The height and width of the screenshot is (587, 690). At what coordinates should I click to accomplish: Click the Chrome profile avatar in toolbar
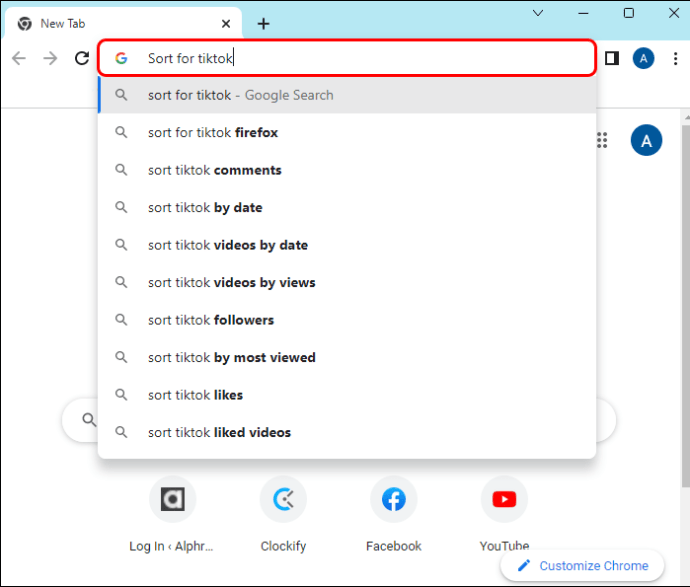point(644,59)
